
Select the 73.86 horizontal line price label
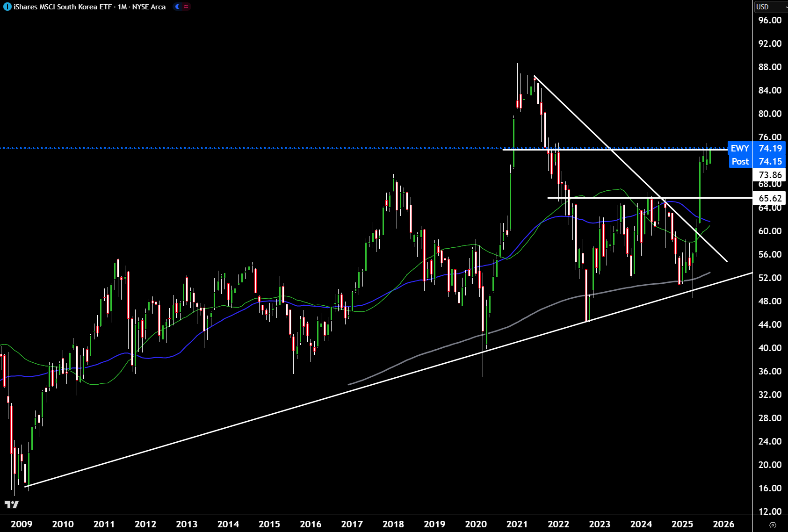point(770,175)
